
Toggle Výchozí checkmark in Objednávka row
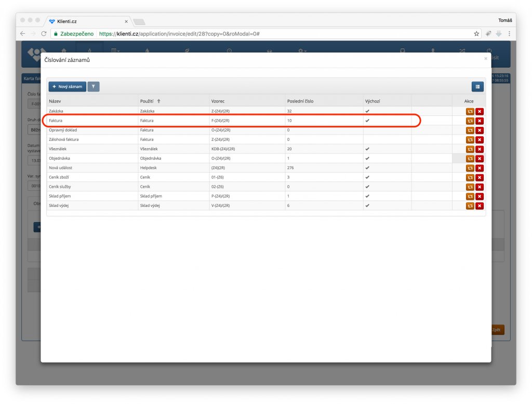[367, 158]
